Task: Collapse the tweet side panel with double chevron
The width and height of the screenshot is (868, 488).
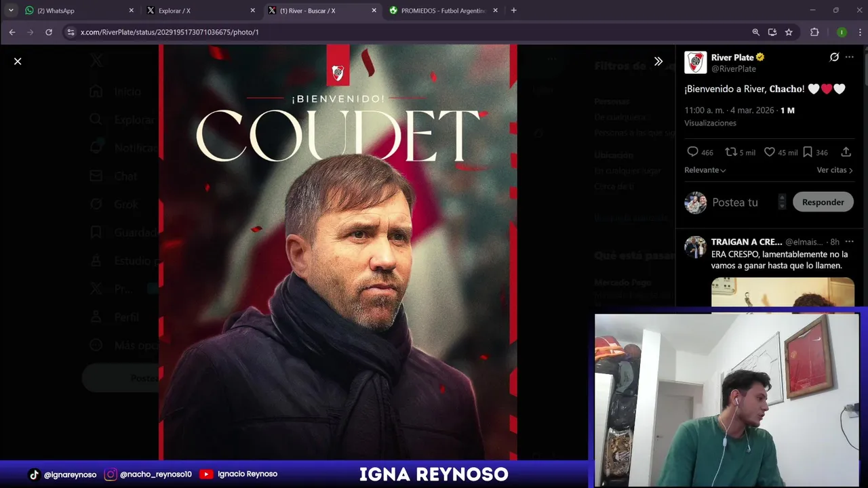Action: [x=658, y=61]
